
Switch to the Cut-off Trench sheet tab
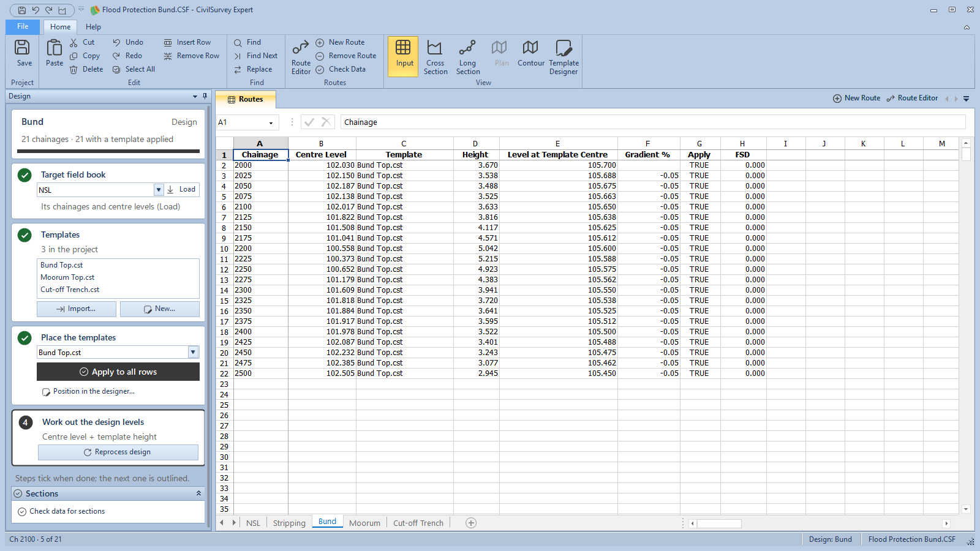[418, 523]
